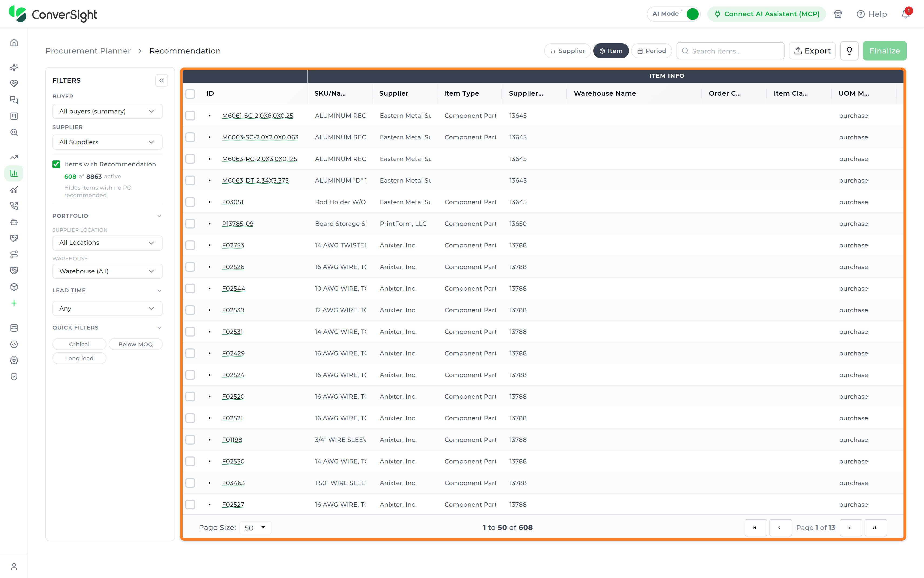Image resolution: width=924 pixels, height=578 pixels.
Task: Click the robot bot sidebar icon
Action: pyautogui.click(x=14, y=222)
